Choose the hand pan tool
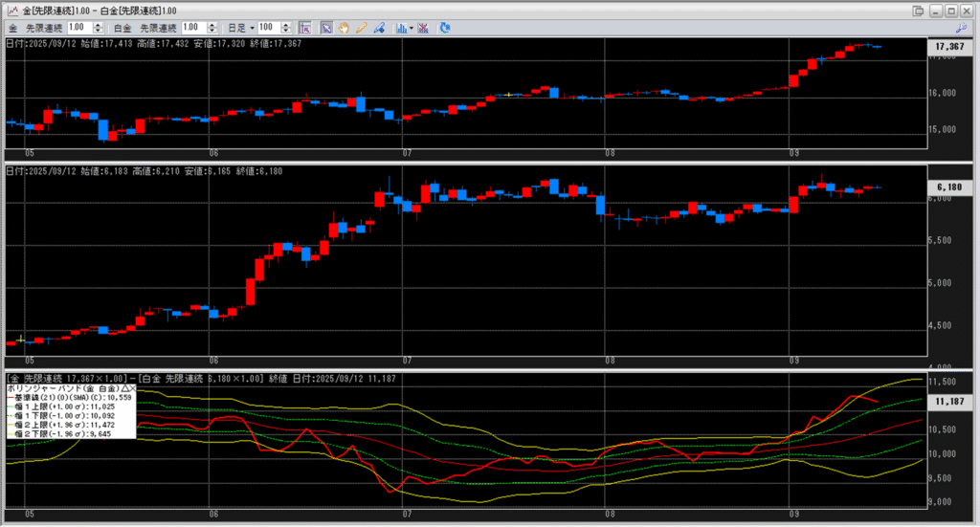980x527 pixels. pos(344,28)
